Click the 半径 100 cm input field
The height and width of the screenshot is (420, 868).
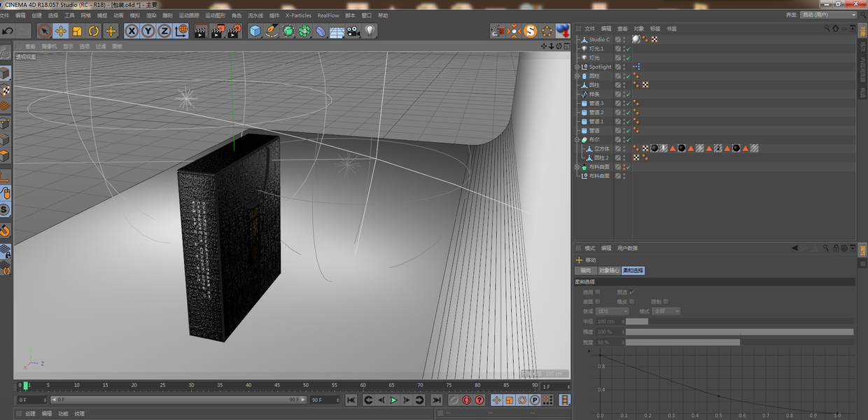tap(610, 321)
